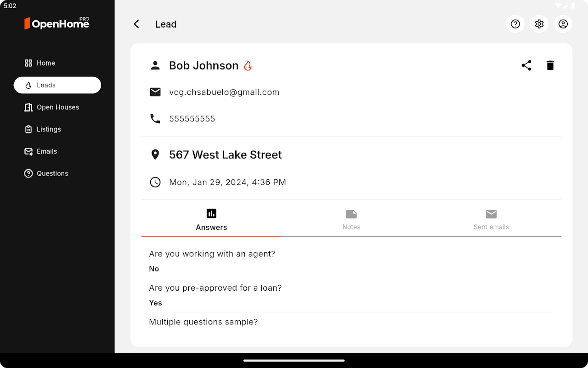Open the Sent emails tab
The width and height of the screenshot is (588, 368).
pos(491,219)
